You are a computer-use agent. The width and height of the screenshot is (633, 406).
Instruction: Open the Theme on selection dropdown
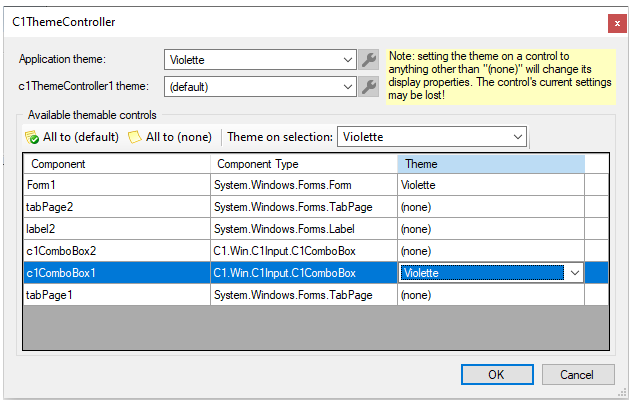pyautogui.click(x=517, y=136)
